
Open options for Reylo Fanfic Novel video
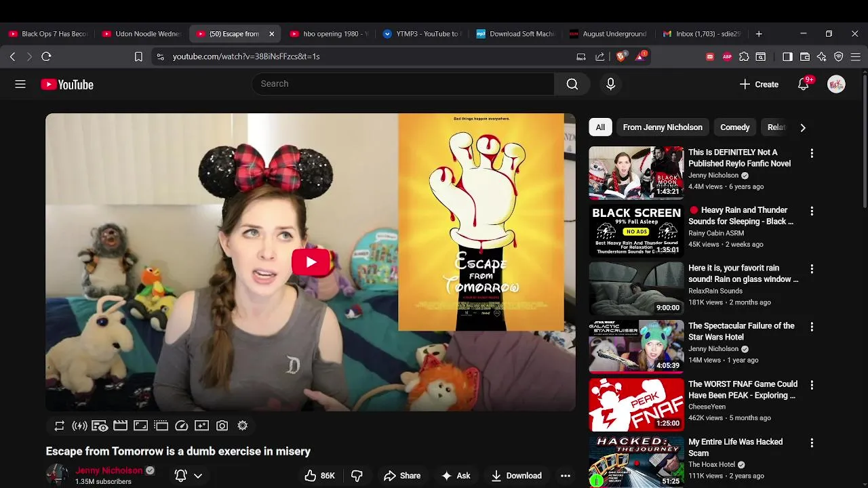coord(812,154)
